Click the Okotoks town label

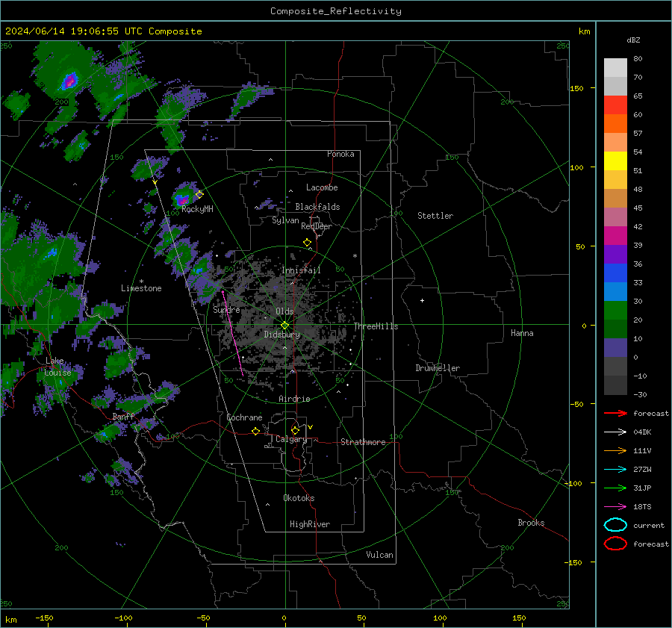[299, 498]
